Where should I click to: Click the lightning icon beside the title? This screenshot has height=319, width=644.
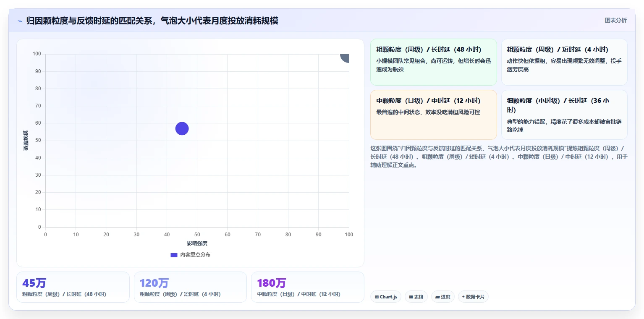[x=20, y=21]
